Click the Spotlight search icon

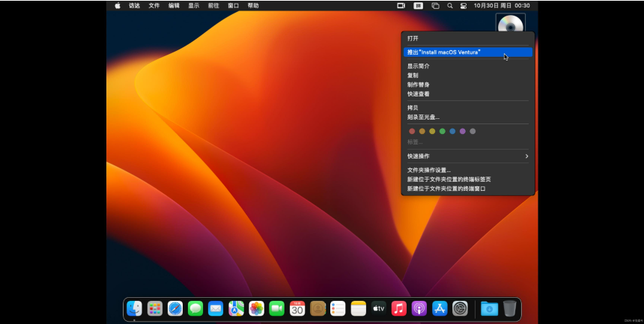tap(450, 5)
